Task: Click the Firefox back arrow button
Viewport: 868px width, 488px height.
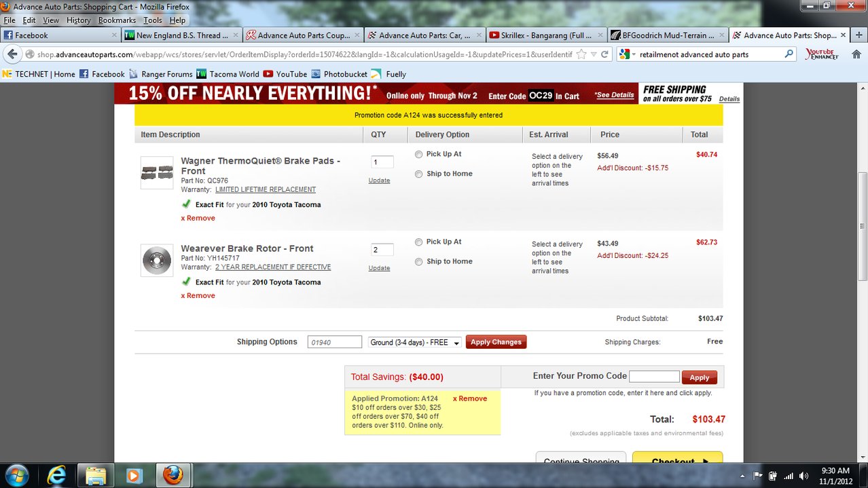Action: pyautogui.click(x=12, y=54)
